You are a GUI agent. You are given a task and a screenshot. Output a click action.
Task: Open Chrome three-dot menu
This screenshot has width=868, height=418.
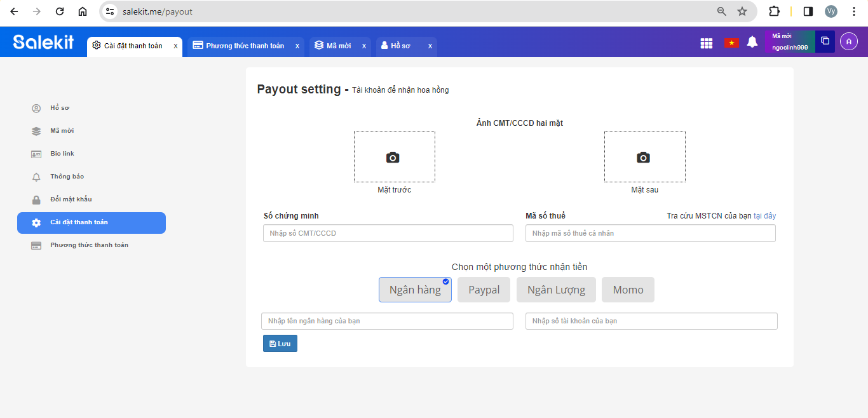coord(853,11)
